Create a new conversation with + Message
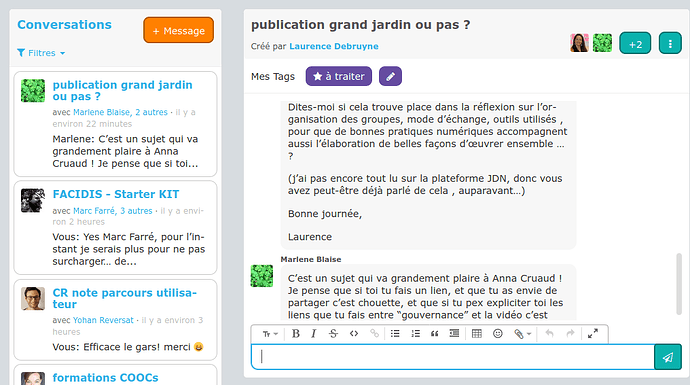690x385 pixels. tap(178, 30)
